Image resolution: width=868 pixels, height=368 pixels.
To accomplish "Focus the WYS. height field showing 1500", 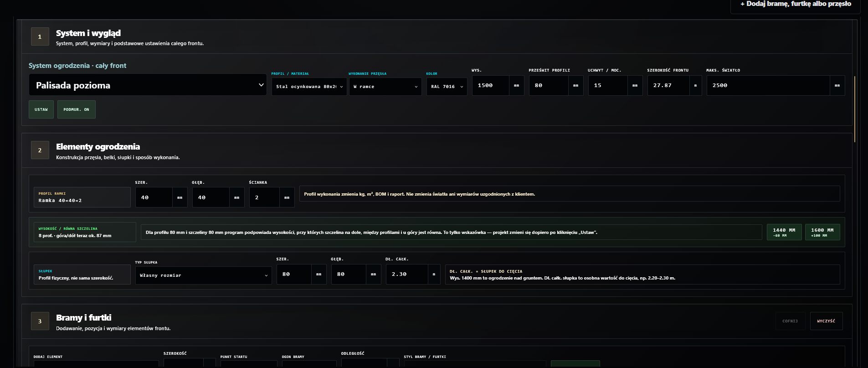I will pos(490,85).
